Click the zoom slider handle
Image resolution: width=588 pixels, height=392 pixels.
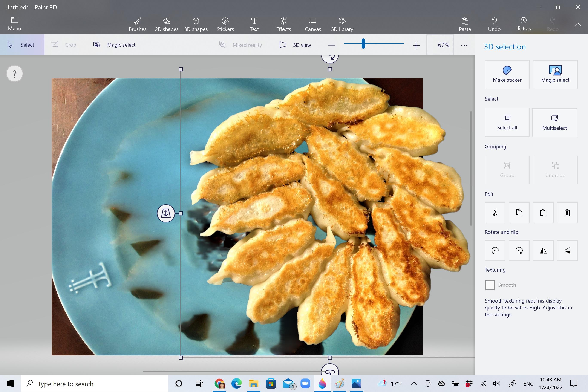(363, 44)
